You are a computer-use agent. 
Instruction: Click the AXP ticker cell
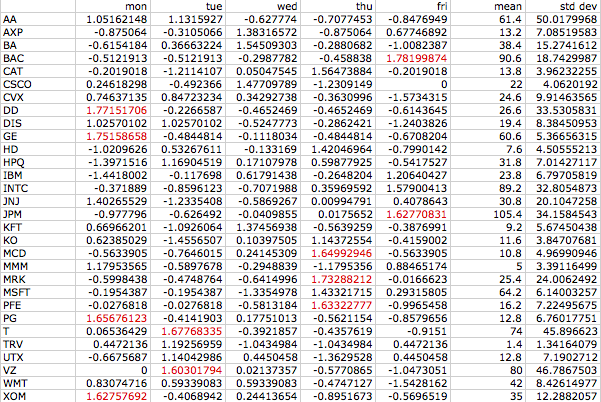(38, 32)
